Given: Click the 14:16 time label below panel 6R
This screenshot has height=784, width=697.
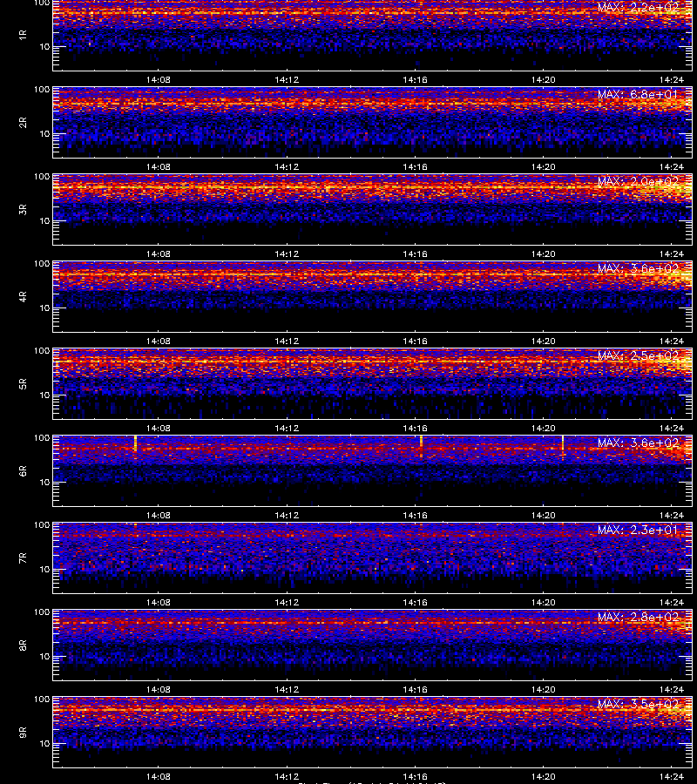Looking at the screenshot, I should tap(415, 516).
